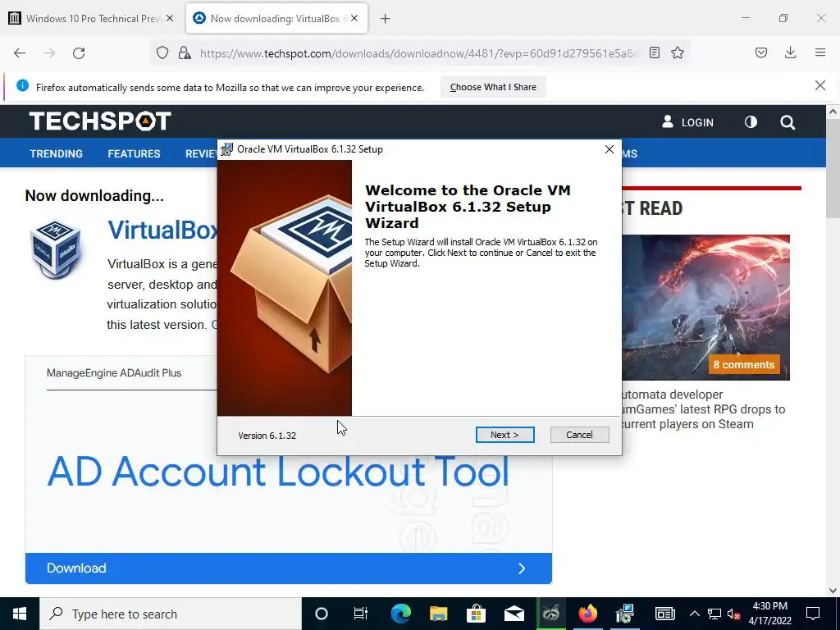Launch Microsoft Edge from taskbar
840x630 pixels.
coord(400,614)
